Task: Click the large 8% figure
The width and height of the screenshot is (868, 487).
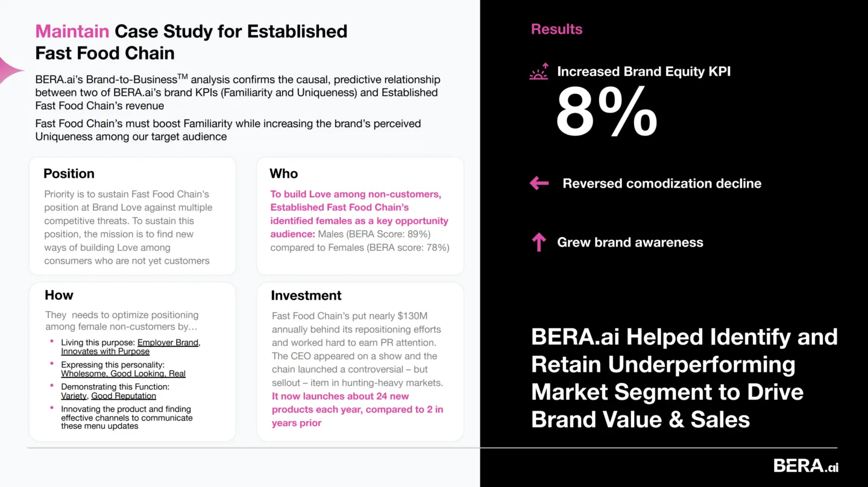Action: tap(606, 112)
